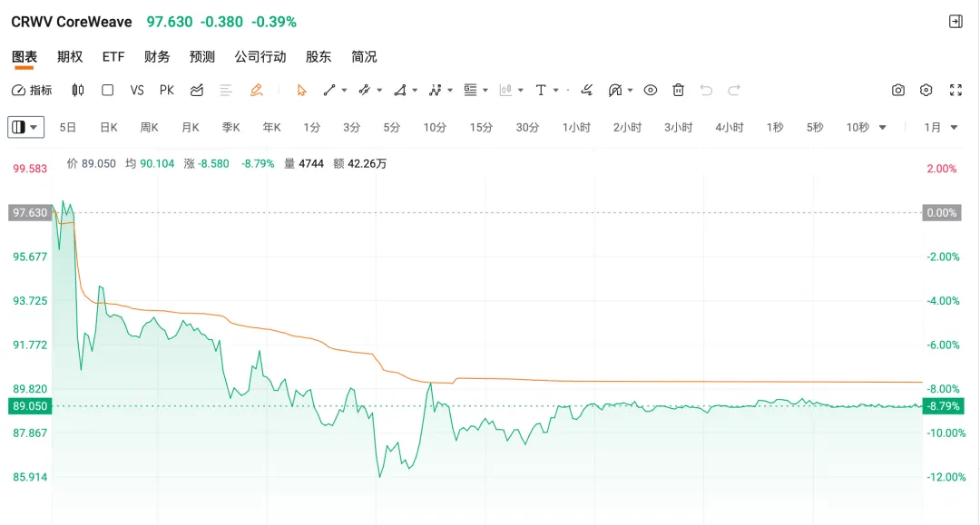Take a chart snapshot with camera icon

(x=898, y=91)
